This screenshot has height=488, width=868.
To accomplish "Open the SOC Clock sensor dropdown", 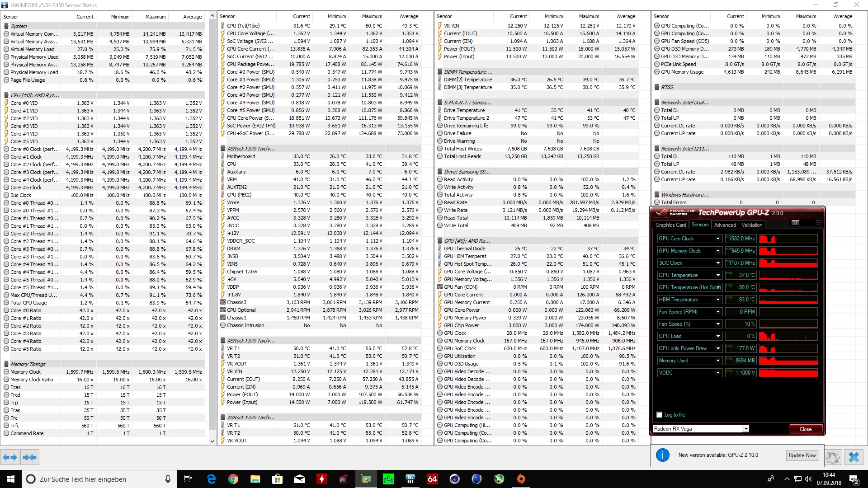I will point(718,263).
